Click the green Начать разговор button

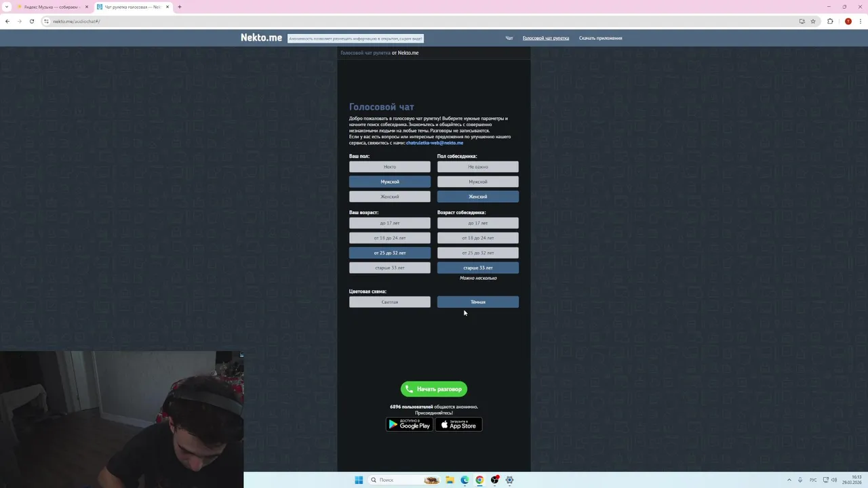pos(434,389)
